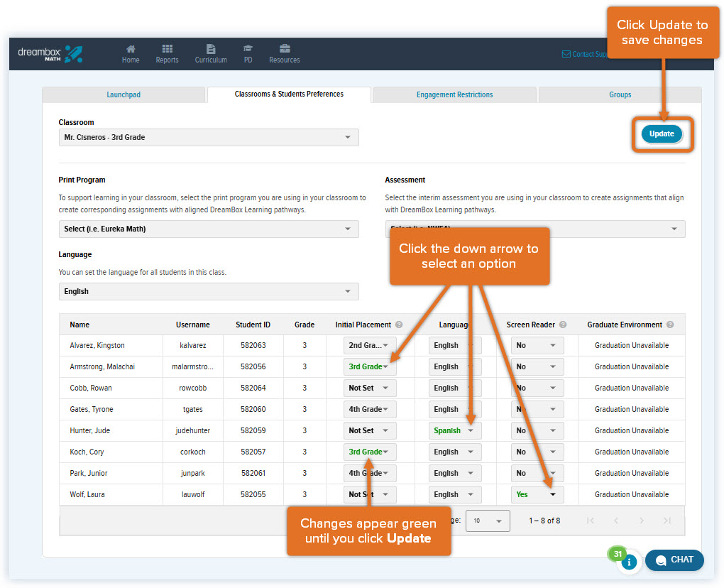The width and height of the screenshot is (724, 588).
Task: Open the Initial Placement help tooltip icon
Action: coord(397,325)
